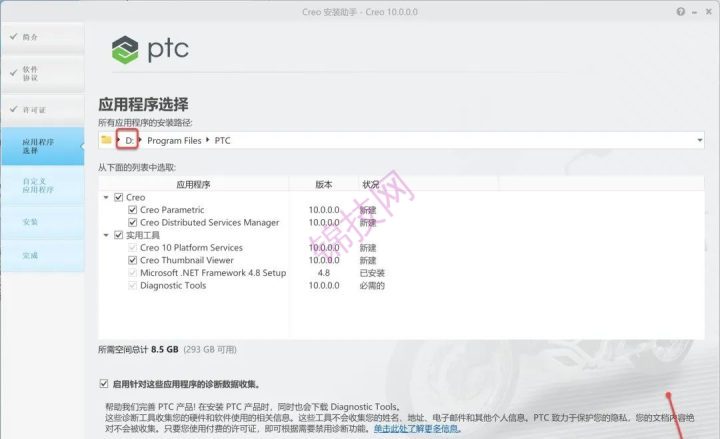Click the 8.5 GB required space text

pos(164,349)
